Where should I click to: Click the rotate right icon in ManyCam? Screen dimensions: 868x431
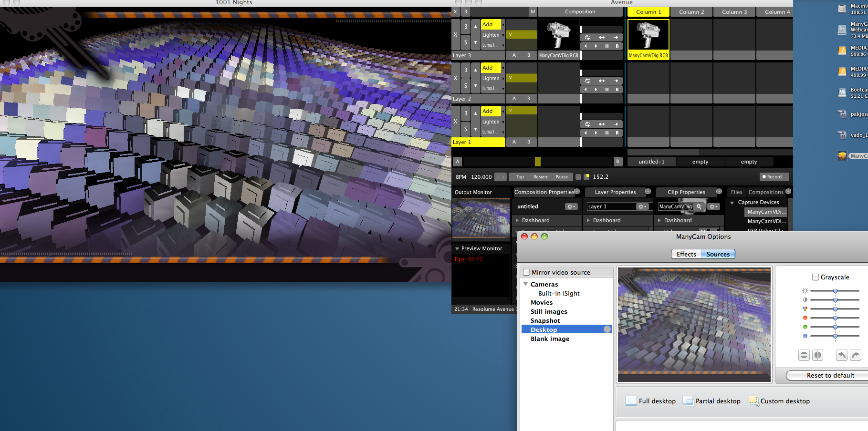856,355
